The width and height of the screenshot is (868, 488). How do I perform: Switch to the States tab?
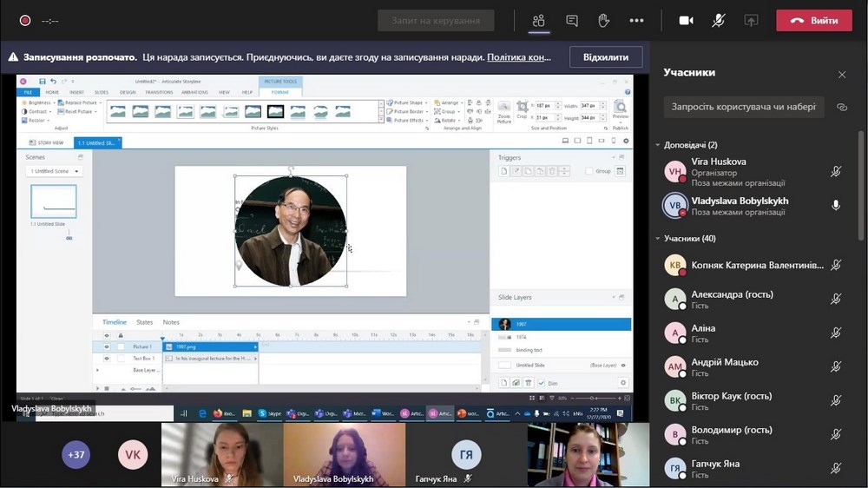pyautogui.click(x=144, y=322)
